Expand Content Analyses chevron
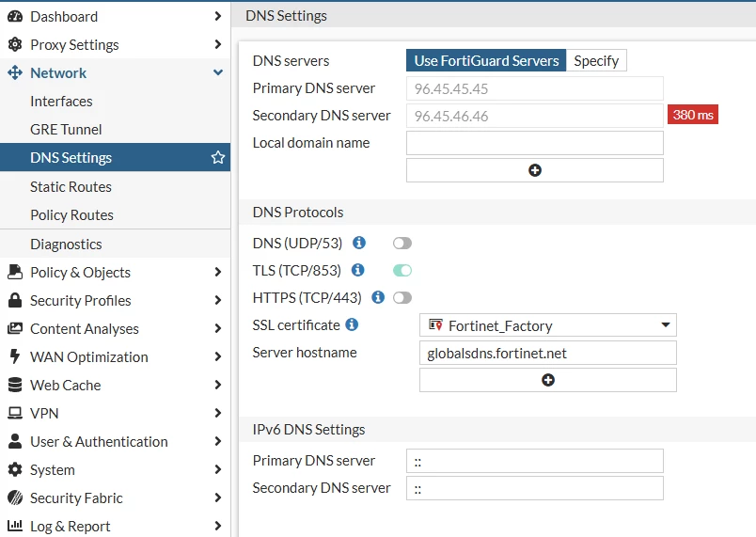The image size is (756, 537). 218,328
